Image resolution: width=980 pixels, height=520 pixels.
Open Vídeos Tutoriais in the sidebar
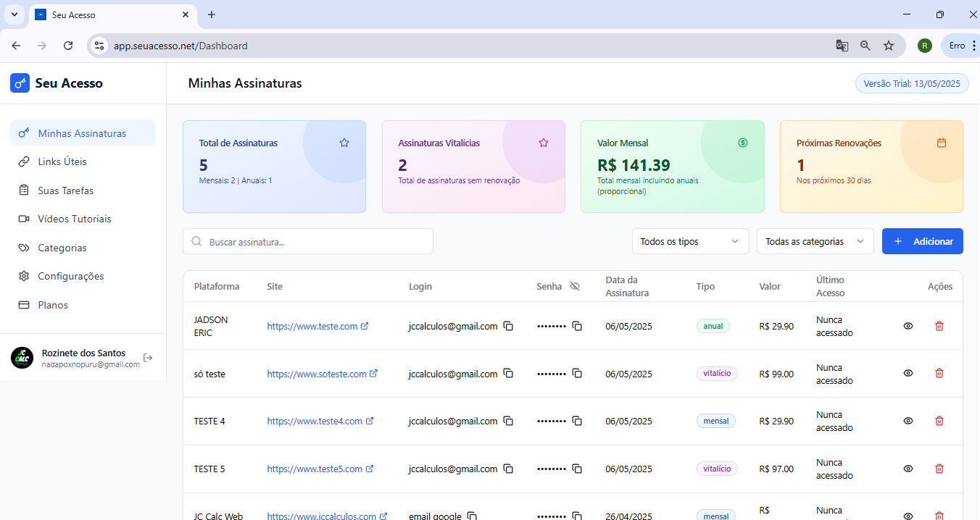pos(83,219)
